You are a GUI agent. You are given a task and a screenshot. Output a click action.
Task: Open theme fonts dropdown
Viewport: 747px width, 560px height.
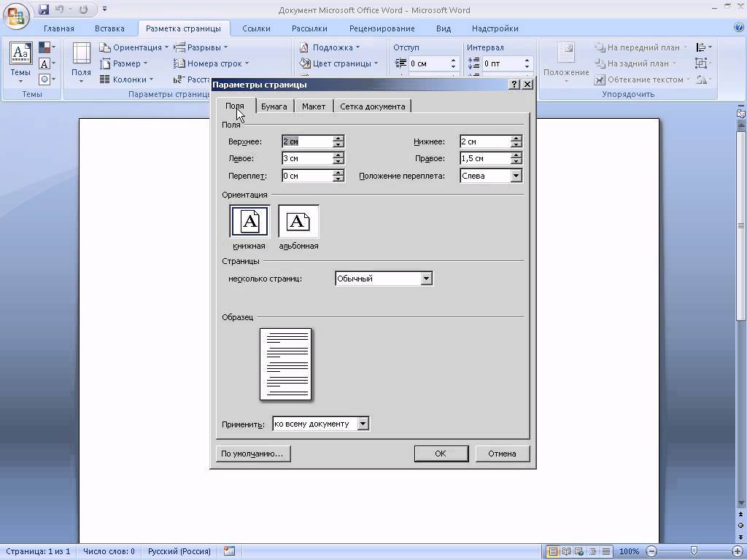click(47, 63)
